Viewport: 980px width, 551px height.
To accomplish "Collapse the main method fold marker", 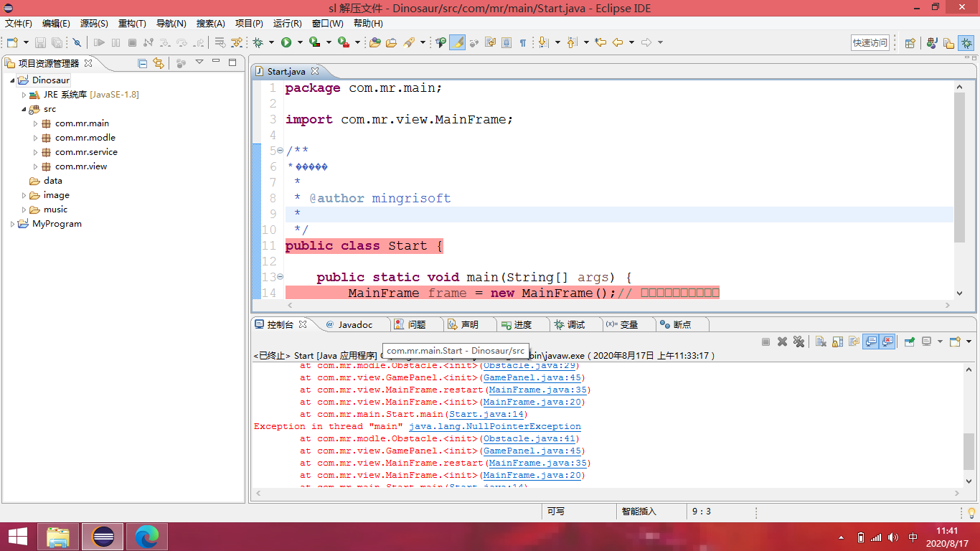I will [280, 277].
